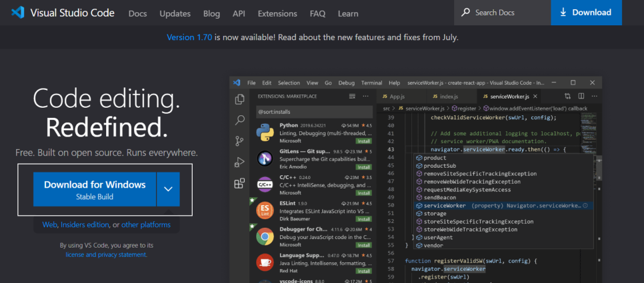Viewport: 644px width, 283px height.
Task: Click the GitLens extension icon
Action: click(265, 158)
